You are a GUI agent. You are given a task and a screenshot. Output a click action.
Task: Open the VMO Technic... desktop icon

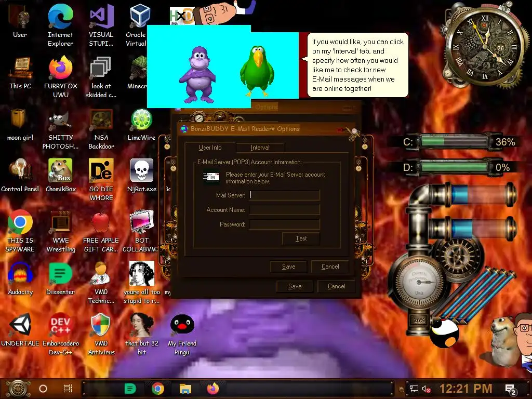(x=101, y=283)
